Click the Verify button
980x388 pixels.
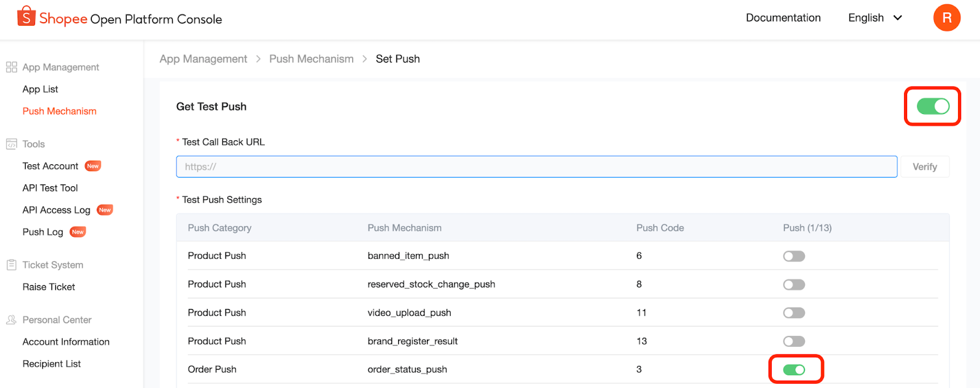(924, 167)
